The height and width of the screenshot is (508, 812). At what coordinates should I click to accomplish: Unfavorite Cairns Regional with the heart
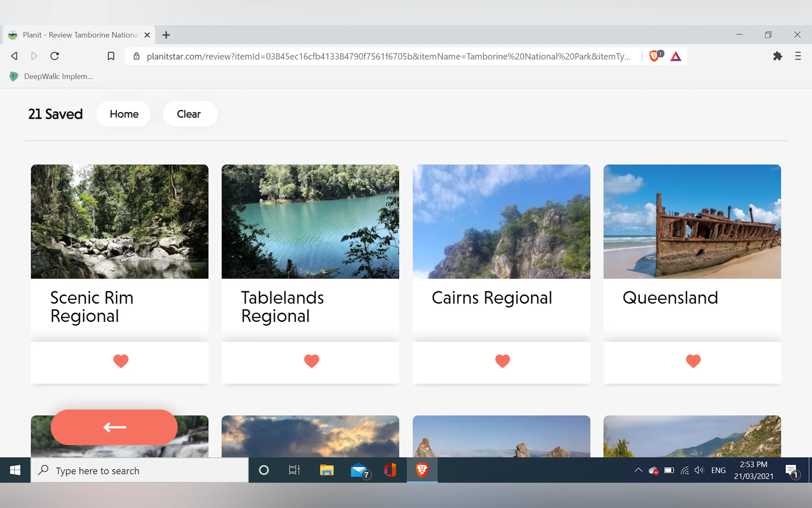pyautogui.click(x=502, y=361)
